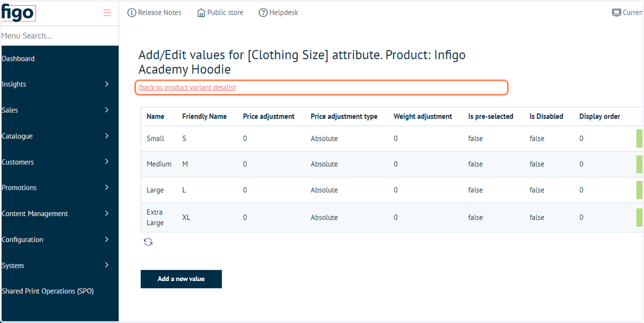Expand the Promotions menu chevron
The height and width of the screenshot is (323, 644).
coord(107,188)
